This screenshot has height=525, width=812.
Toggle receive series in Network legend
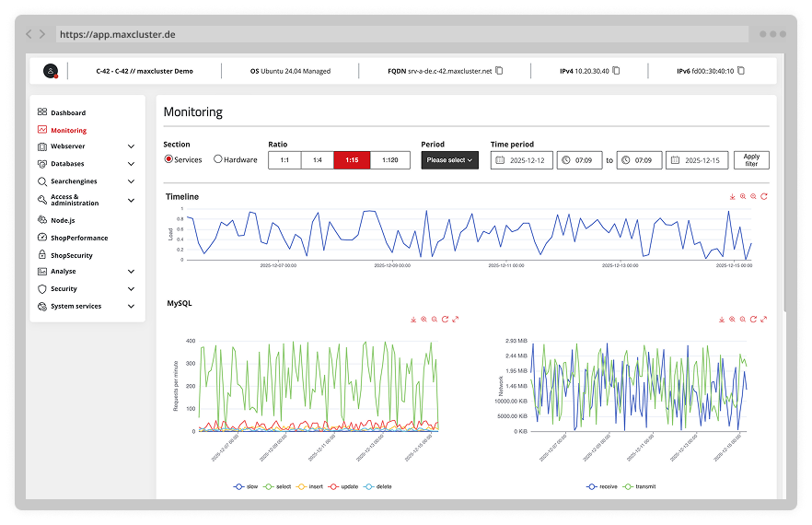click(602, 486)
